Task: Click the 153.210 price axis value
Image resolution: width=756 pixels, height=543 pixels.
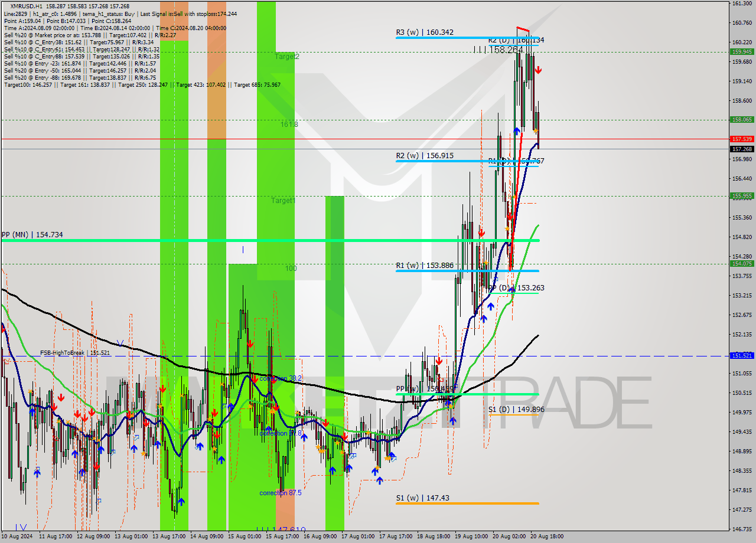Action: coord(742,296)
